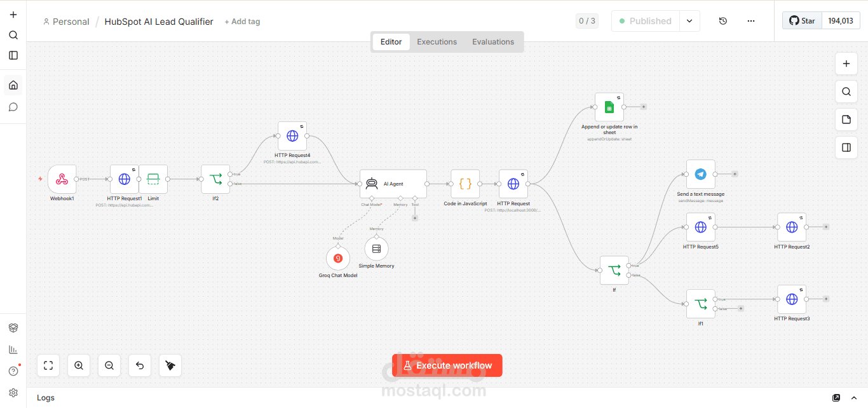This screenshot has width=868, height=408.
Task: Open search from the left sidebar
Action: click(x=13, y=35)
